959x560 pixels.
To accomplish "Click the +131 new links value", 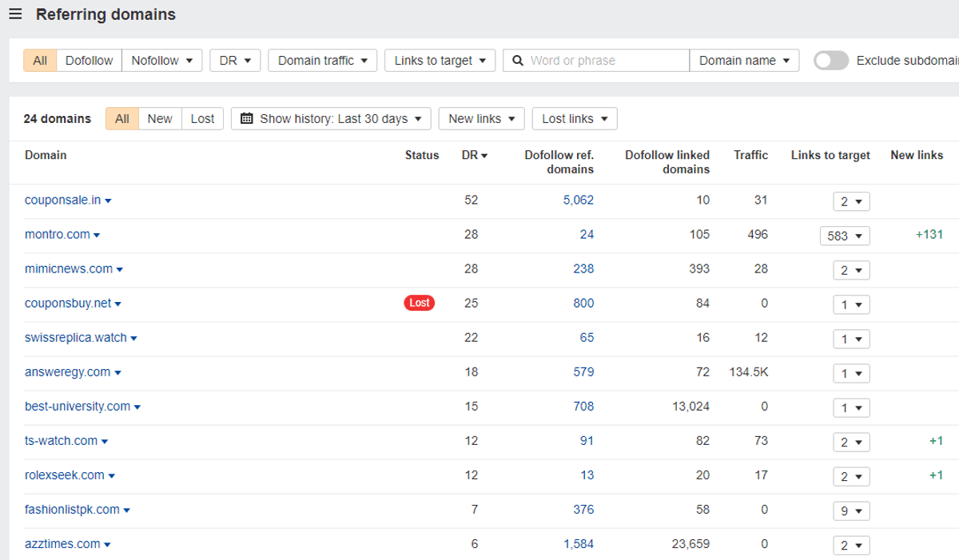I will coord(929,234).
